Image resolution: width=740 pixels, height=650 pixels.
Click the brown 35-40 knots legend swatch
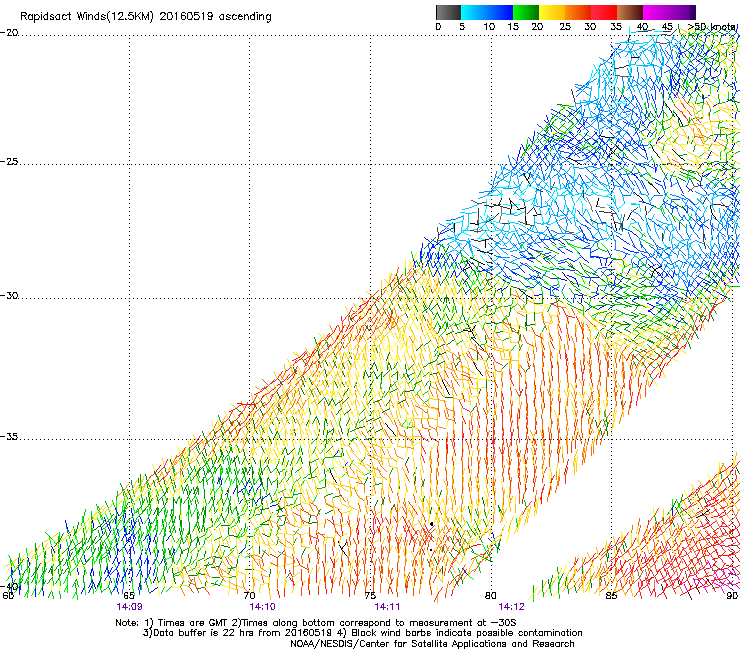(x=630, y=12)
